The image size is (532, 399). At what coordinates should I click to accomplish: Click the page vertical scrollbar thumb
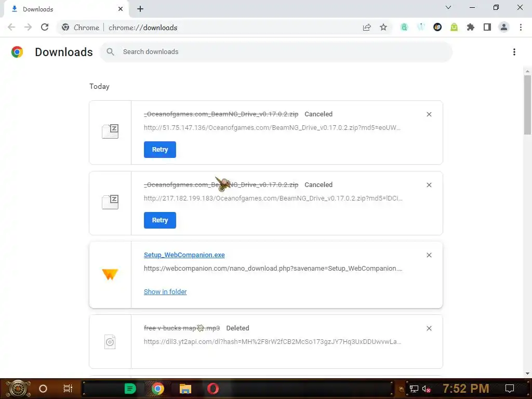click(x=527, y=105)
